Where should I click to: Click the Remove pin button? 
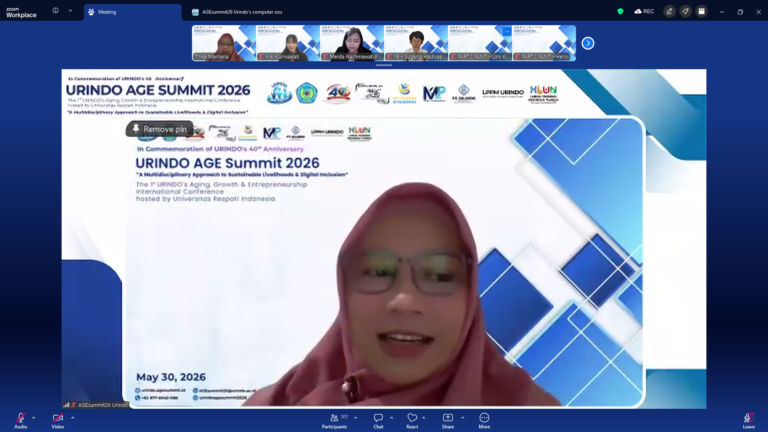[160, 129]
